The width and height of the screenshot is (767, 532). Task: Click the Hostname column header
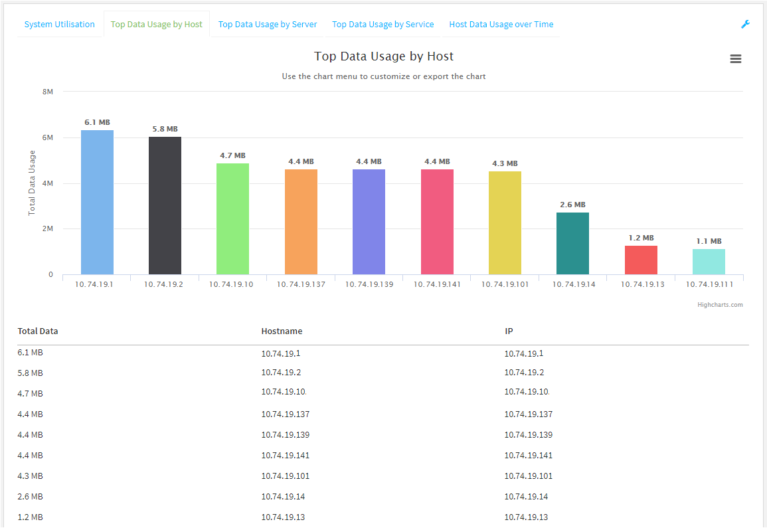coord(282,331)
